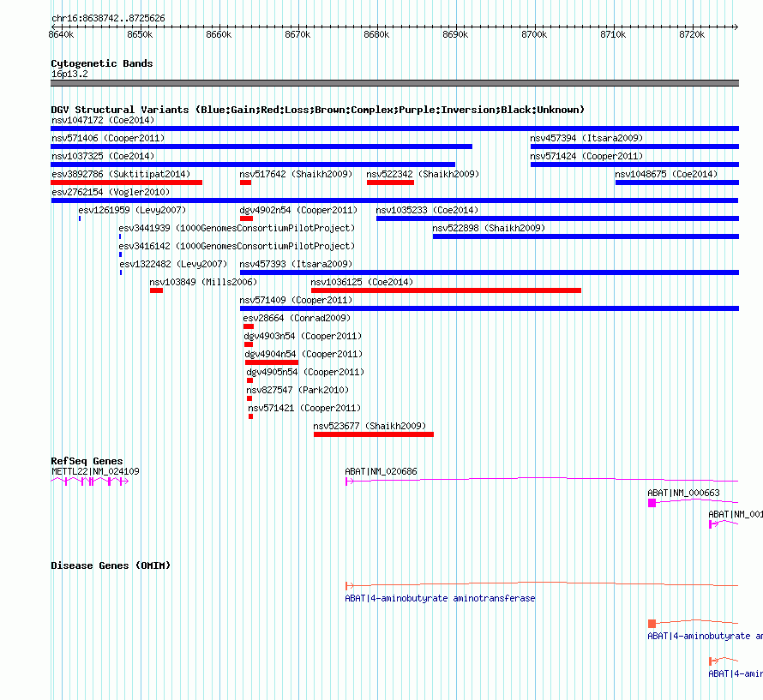Click the red nsv522342 loss bar
Viewport: 763px width, 700px height.
(390, 182)
